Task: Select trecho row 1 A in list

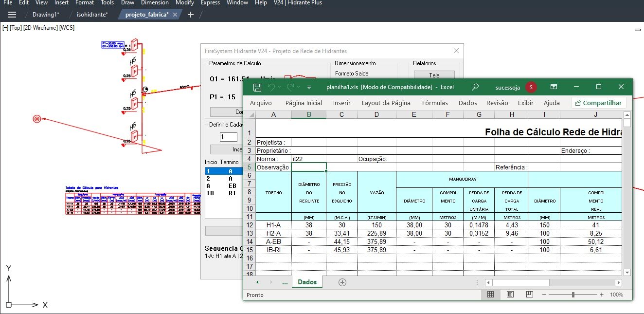Action: point(224,171)
